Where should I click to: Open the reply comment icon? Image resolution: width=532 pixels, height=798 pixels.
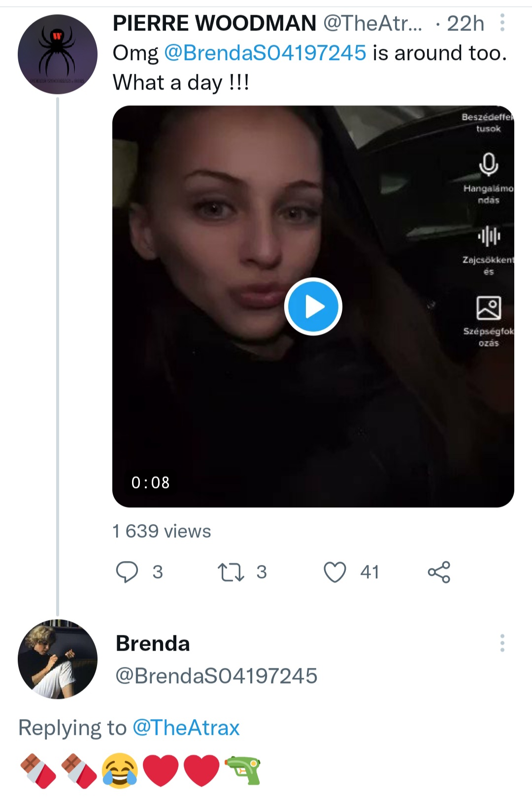(x=127, y=572)
